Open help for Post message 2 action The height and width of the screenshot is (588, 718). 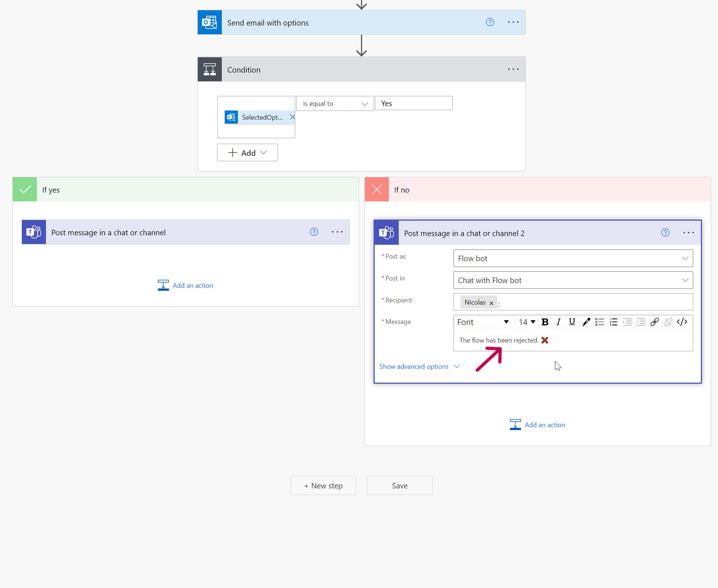[x=665, y=233]
